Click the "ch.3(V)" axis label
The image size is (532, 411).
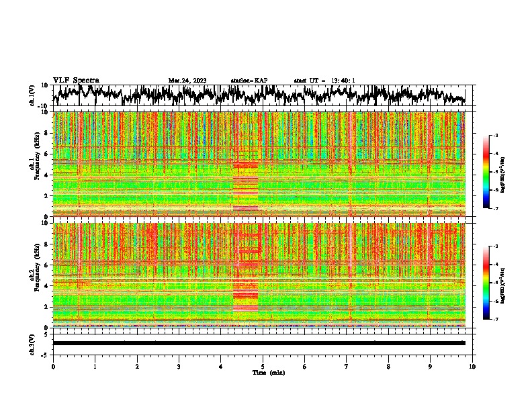point(32,345)
